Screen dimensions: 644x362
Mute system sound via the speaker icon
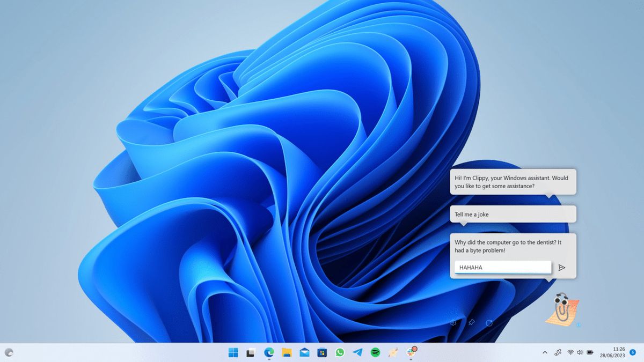coord(580,352)
